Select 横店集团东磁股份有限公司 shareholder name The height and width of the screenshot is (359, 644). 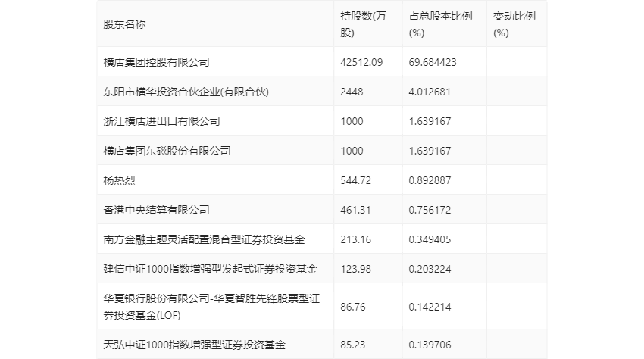[x=167, y=151]
